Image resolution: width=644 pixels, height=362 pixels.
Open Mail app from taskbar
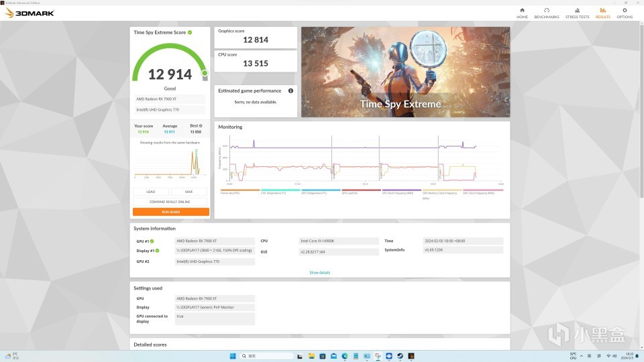(x=333, y=356)
